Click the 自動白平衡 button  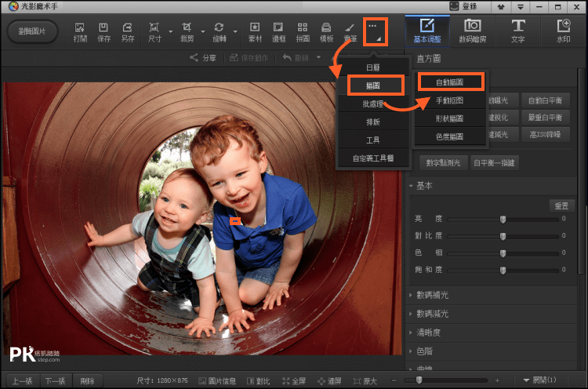tap(545, 100)
